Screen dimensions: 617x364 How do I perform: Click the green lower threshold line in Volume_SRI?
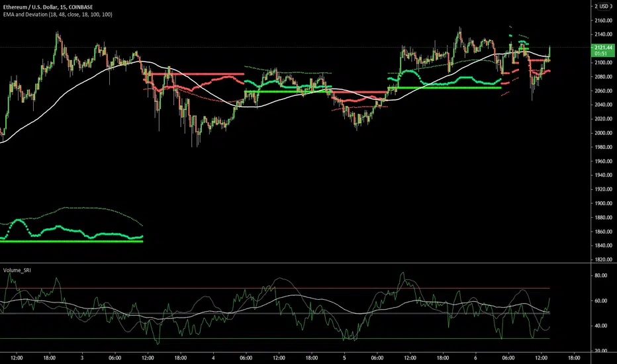pyautogui.click(x=275, y=338)
